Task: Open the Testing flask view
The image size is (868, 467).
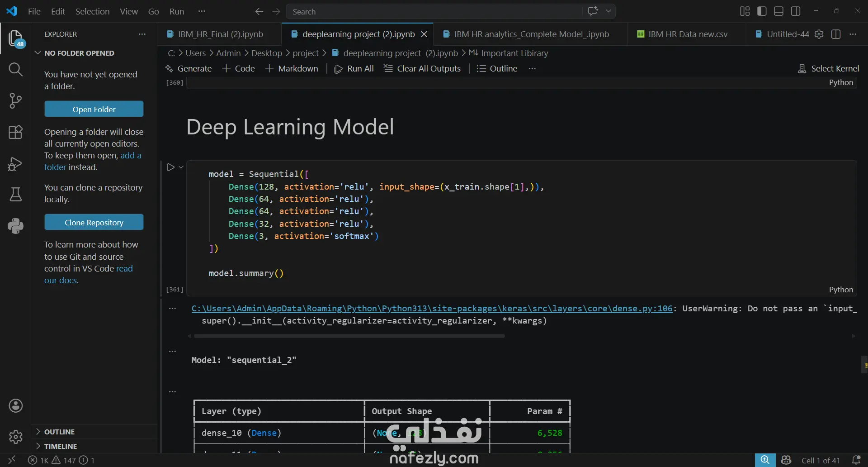Action: coord(15,195)
